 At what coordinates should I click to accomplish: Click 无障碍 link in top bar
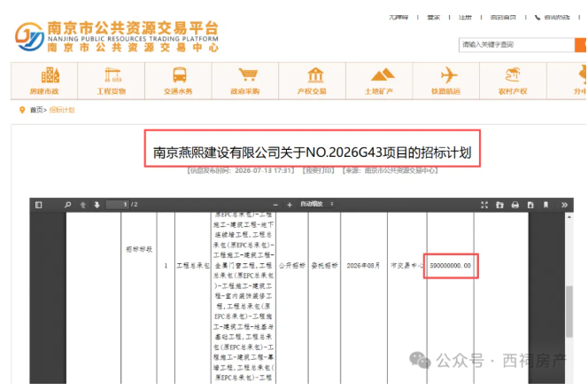coord(398,17)
